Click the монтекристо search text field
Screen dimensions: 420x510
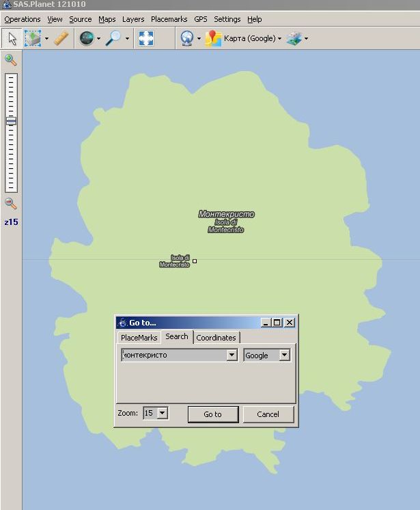(x=173, y=355)
